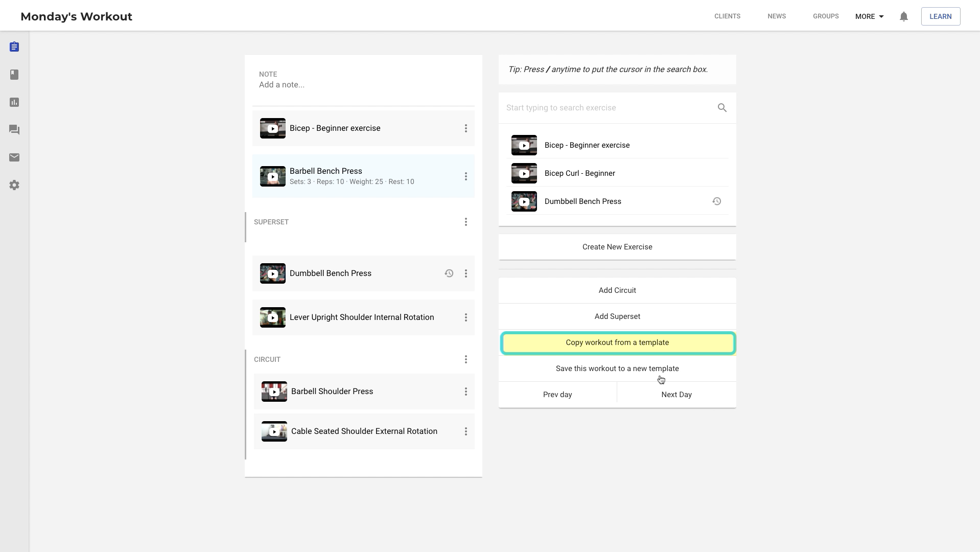The width and height of the screenshot is (980, 552).
Task: Open the settings gear sidebar icon
Action: click(14, 185)
